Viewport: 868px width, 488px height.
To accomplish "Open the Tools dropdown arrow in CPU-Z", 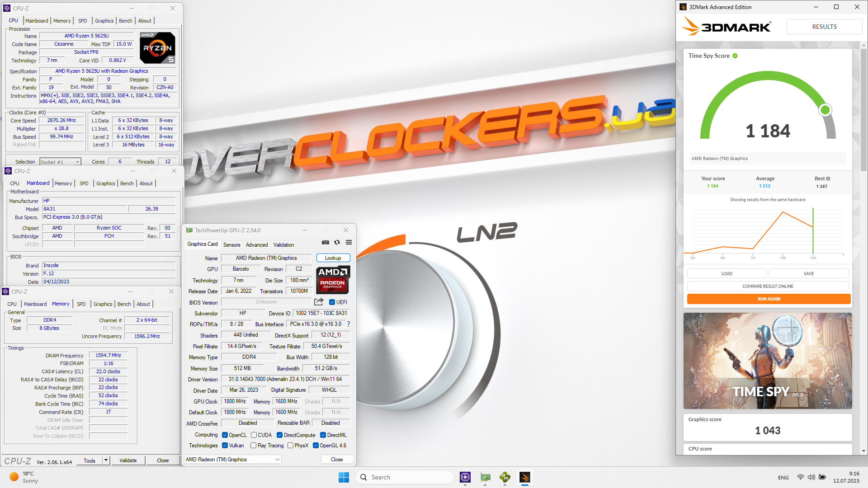I will (106, 460).
